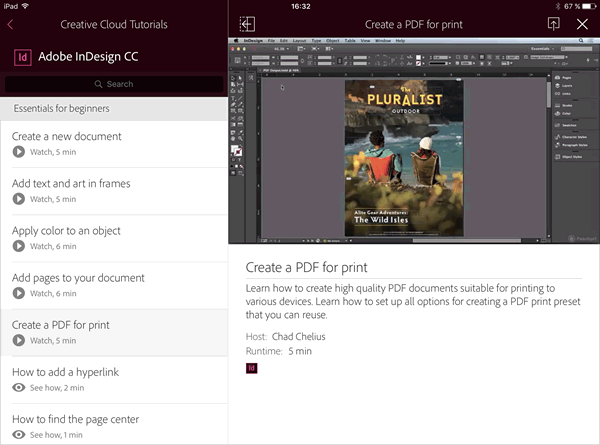Screen dimensions: 600x445
Task: Play the Pluralist tutorial video thumbnail
Action: 413,140
